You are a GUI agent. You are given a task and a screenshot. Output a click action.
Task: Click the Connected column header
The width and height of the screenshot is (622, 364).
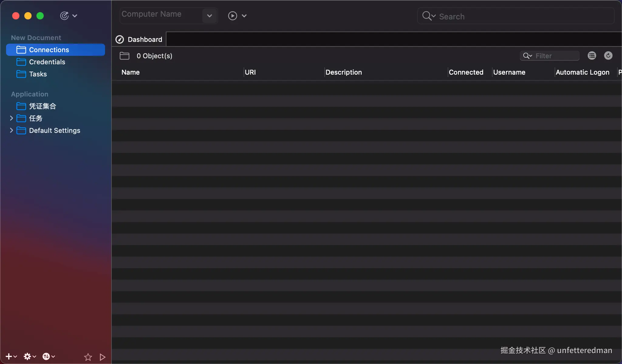(x=466, y=72)
